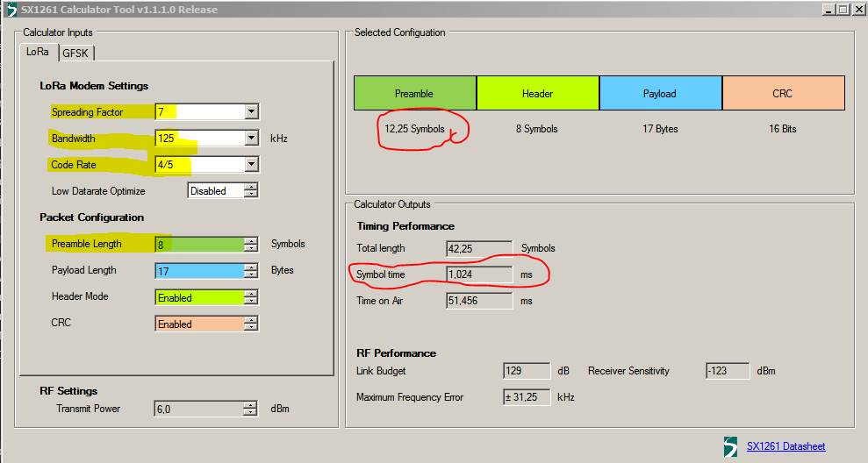The image size is (868, 463).
Task: Minimize the SX1261 Calculator Tool window
Action: point(829,10)
